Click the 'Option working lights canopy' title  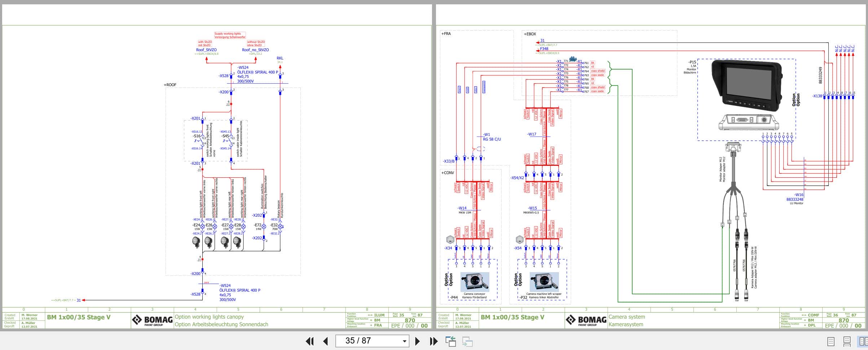point(209,317)
